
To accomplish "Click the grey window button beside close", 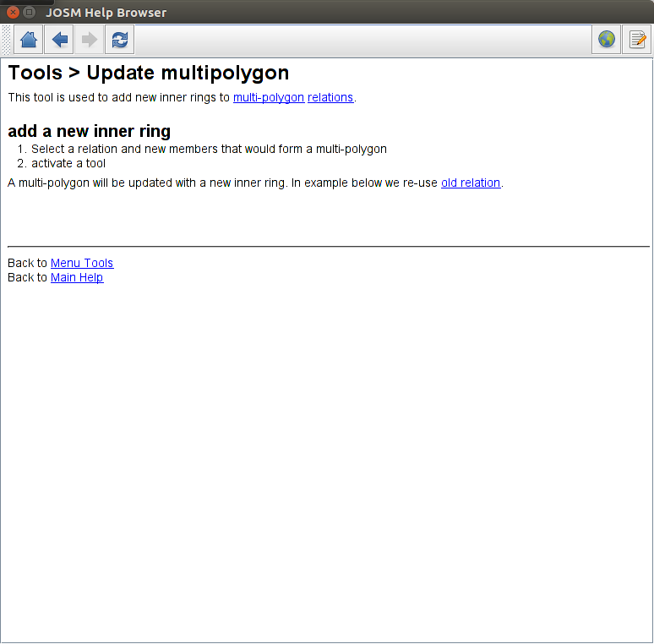I will (x=29, y=12).
